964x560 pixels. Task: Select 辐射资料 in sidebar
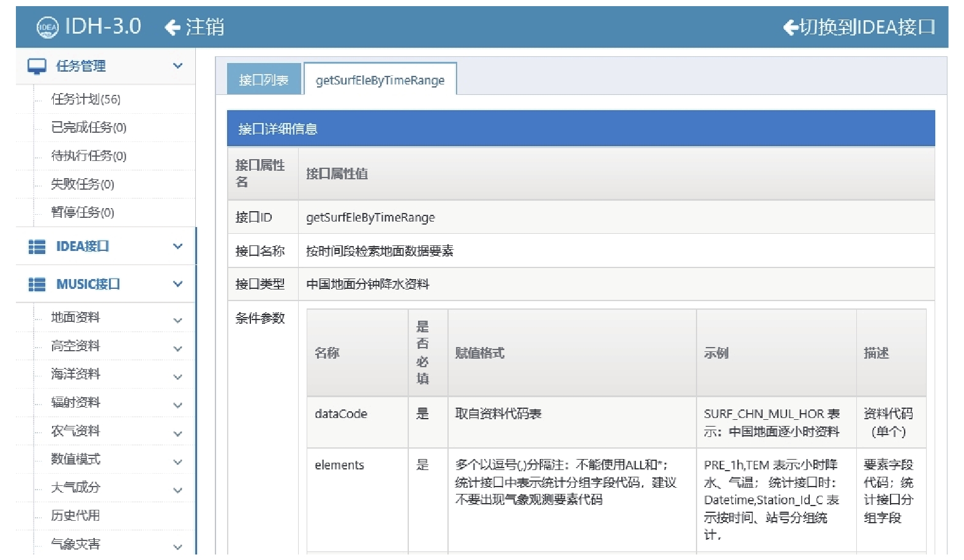(x=75, y=402)
